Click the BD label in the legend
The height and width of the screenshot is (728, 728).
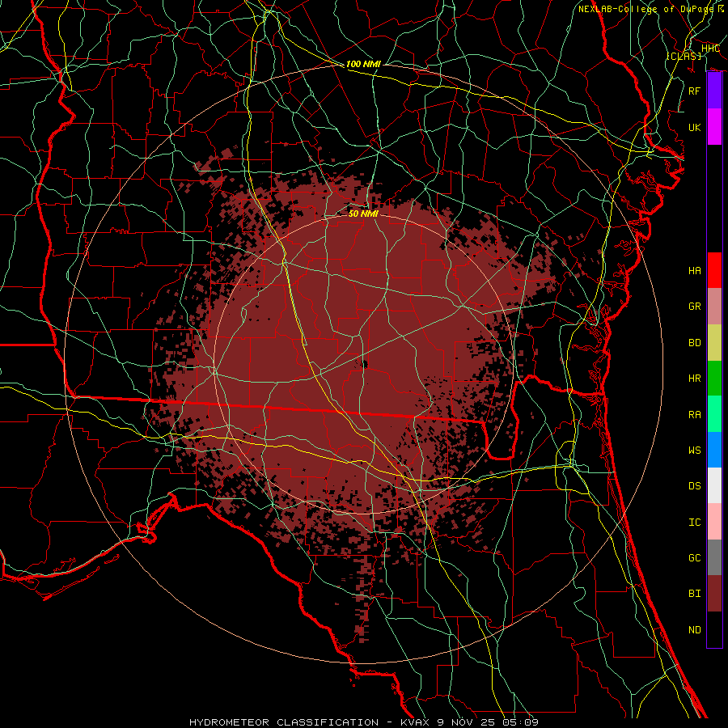[x=695, y=343]
